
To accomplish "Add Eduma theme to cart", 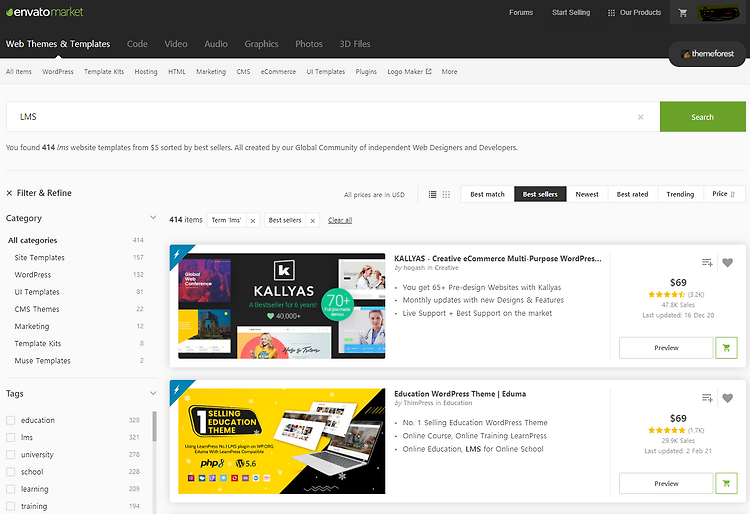I will click(726, 483).
